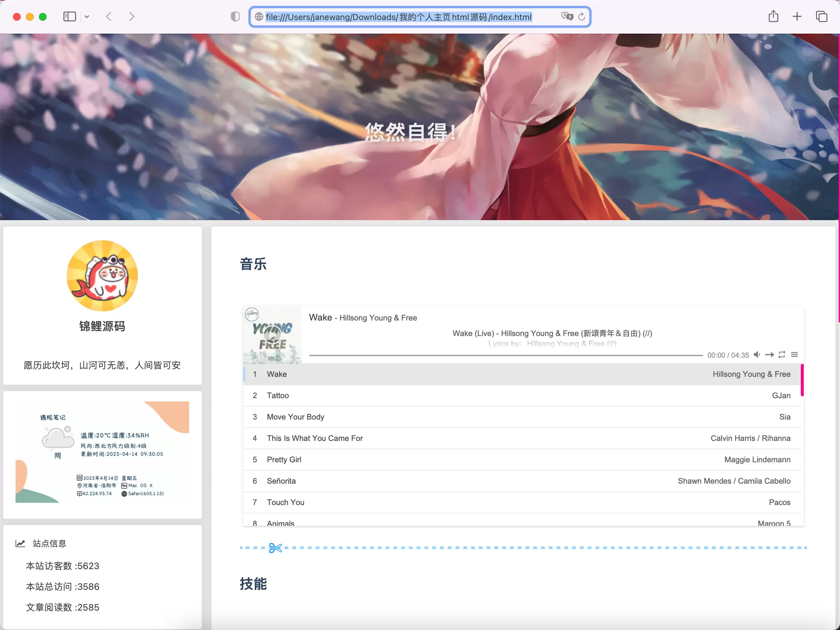Select Animals by Maroon 5
Screen dimensions: 840x630
(x=522, y=520)
